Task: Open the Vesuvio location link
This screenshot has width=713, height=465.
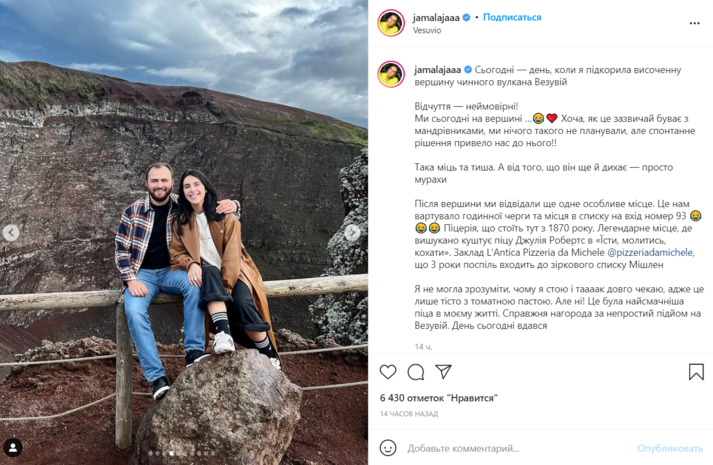Action: tap(427, 30)
